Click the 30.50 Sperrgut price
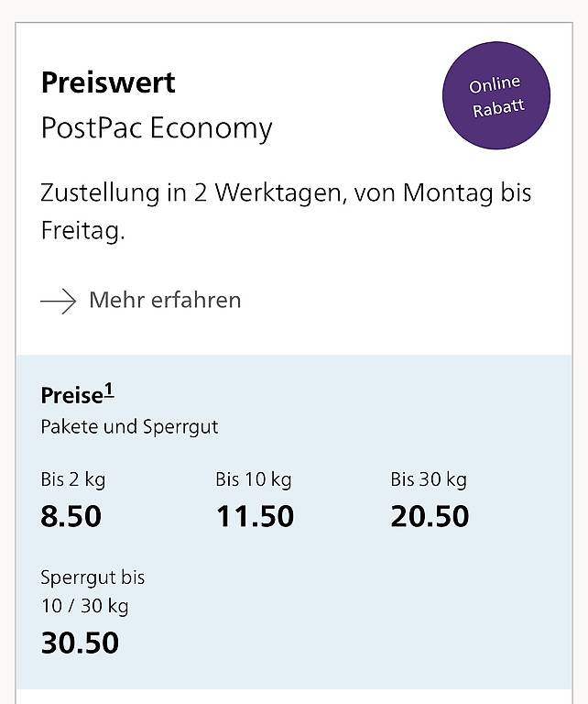The height and width of the screenshot is (704, 588). tap(80, 643)
